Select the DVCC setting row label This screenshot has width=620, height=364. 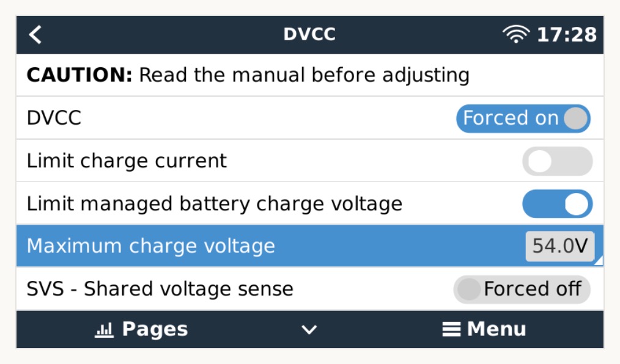click(x=54, y=118)
